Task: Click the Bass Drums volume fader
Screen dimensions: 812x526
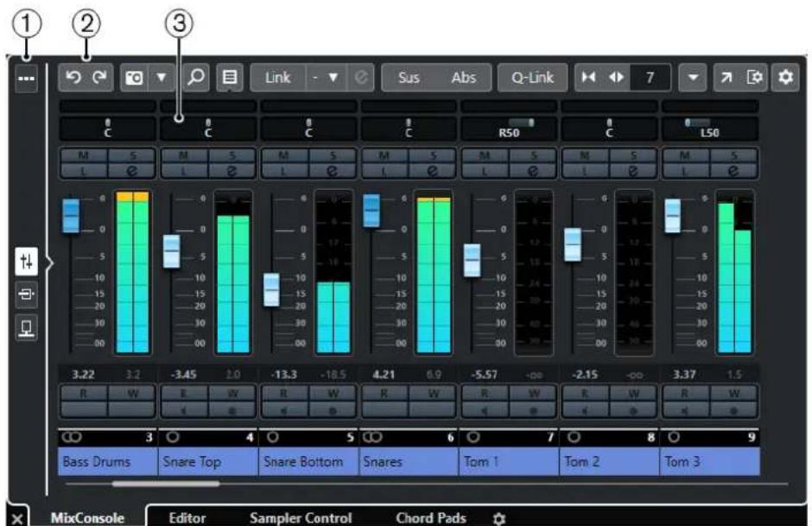Action: click(71, 215)
